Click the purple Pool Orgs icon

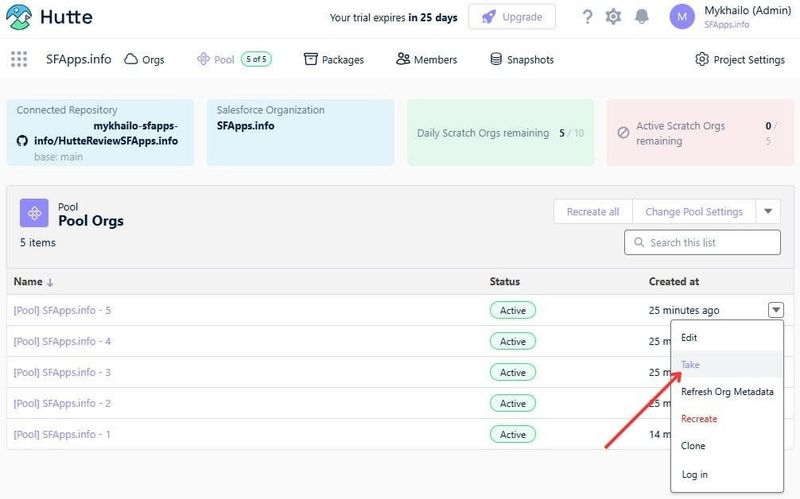pos(34,213)
